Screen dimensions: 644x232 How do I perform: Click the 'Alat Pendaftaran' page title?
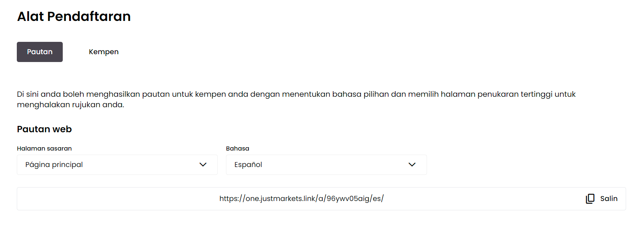74,16
